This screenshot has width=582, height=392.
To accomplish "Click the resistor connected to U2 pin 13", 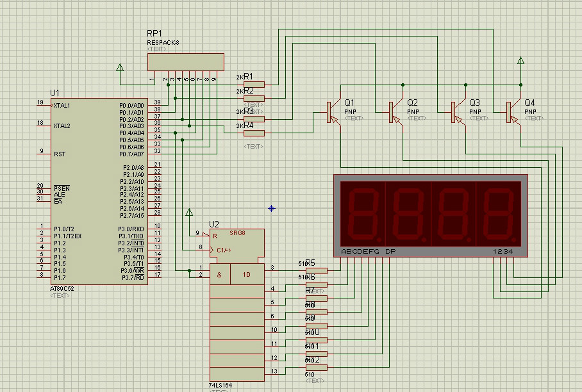I will click(x=317, y=368).
